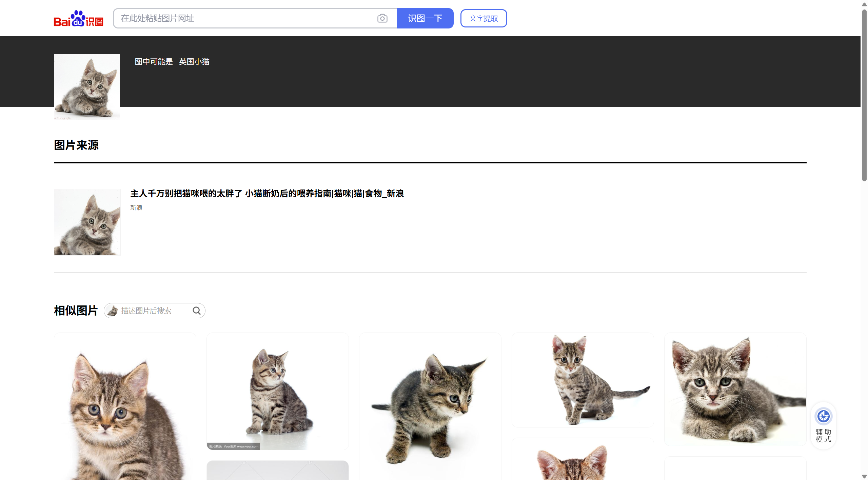Screen dimensions: 868x480
Task: Click the small cat icon in description search
Action: tap(112, 311)
